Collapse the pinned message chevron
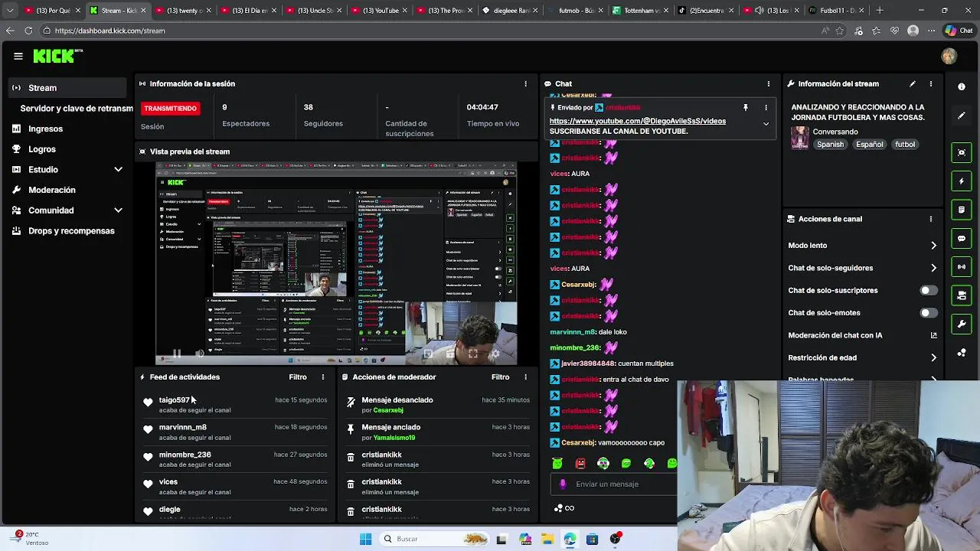The image size is (980, 551). point(766,124)
